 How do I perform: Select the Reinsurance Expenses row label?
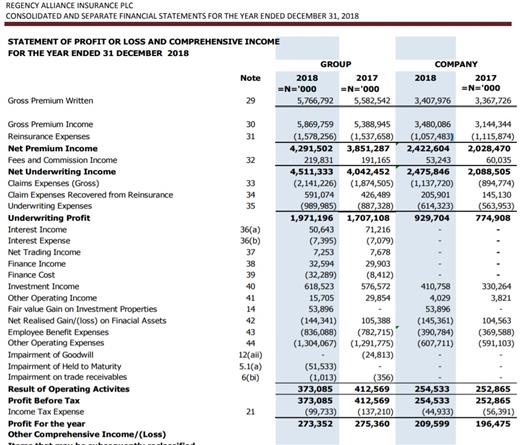49,136
